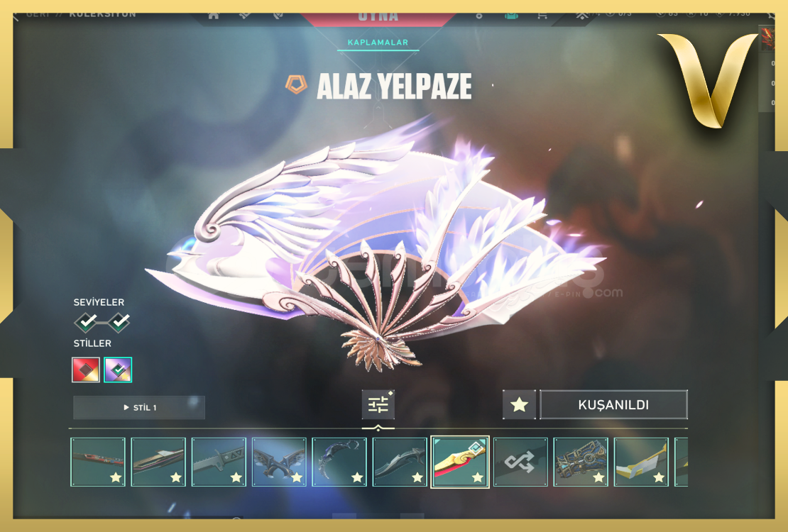Select the random shuffle skin tile
Screen dimensions: 788x532
click(x=520, y=462)
